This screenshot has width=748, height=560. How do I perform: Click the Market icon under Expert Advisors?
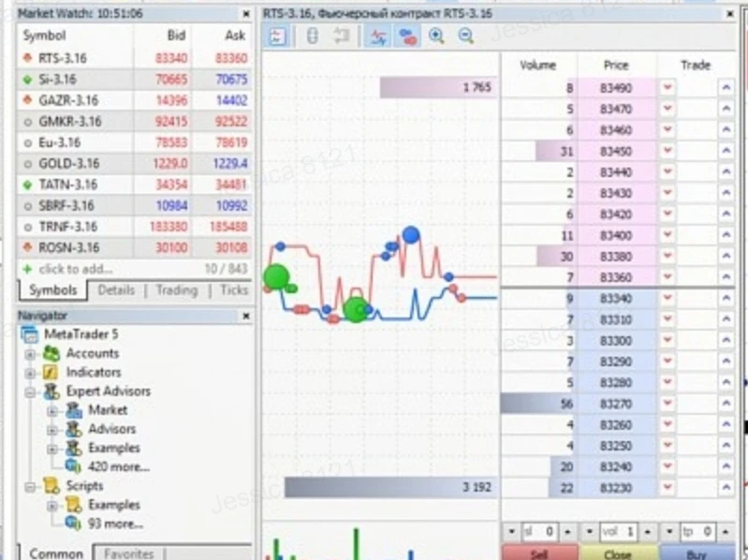click(x=74, y=410)
